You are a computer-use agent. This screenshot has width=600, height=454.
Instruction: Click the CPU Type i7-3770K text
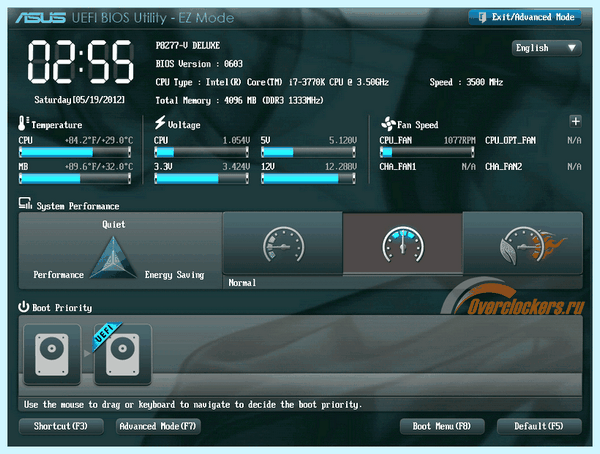pyautogui.click(x=272, y=82)
